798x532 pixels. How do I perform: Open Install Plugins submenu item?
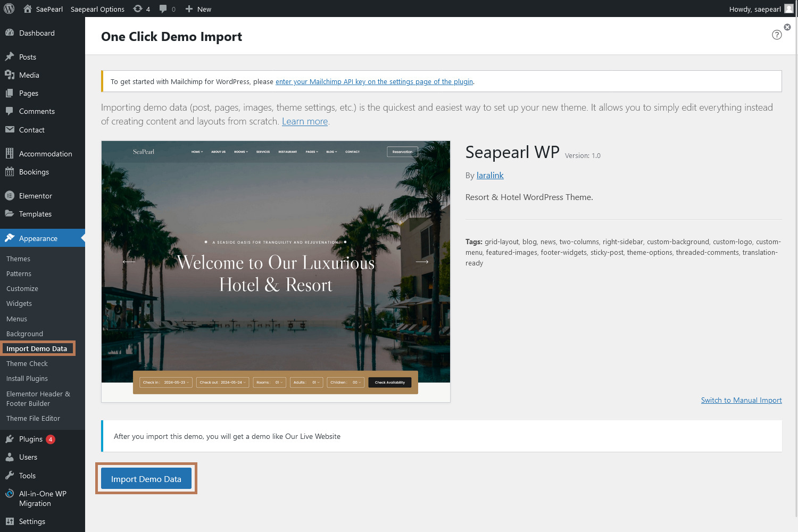27,378
